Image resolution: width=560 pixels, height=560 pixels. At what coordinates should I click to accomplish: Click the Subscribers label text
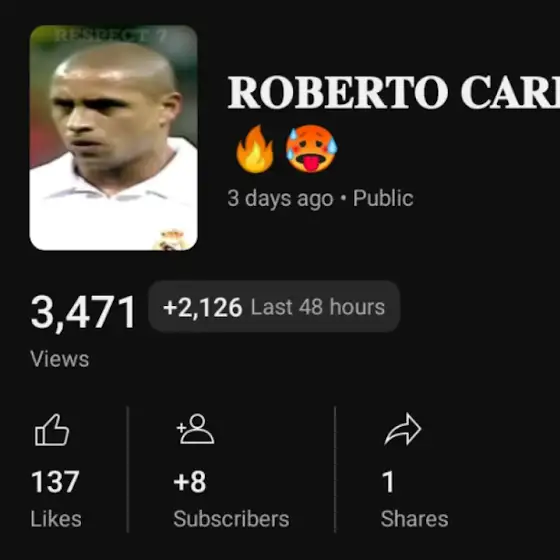coord(231,519)
